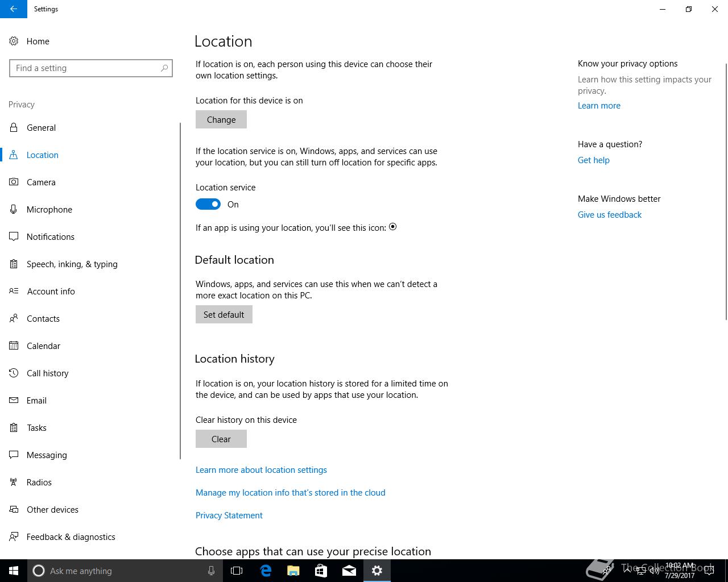Viewport: 728px width, 582px height.
Task: Select Camera privacy page
Action: [91, 182]
